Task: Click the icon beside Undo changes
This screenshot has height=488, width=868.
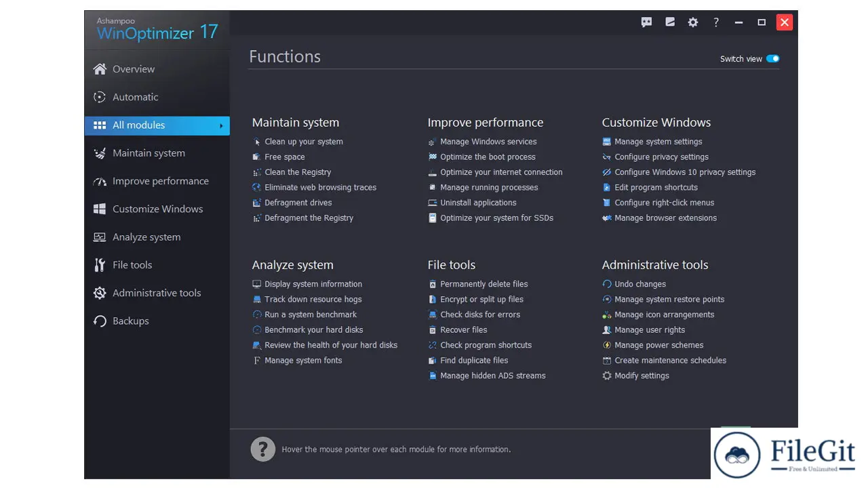Action: point(607,284)
